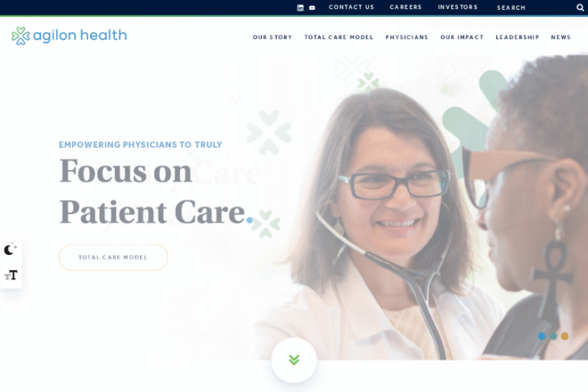
Task: Select the blue carousel slide dot
Action: click(x=541, y=336)
